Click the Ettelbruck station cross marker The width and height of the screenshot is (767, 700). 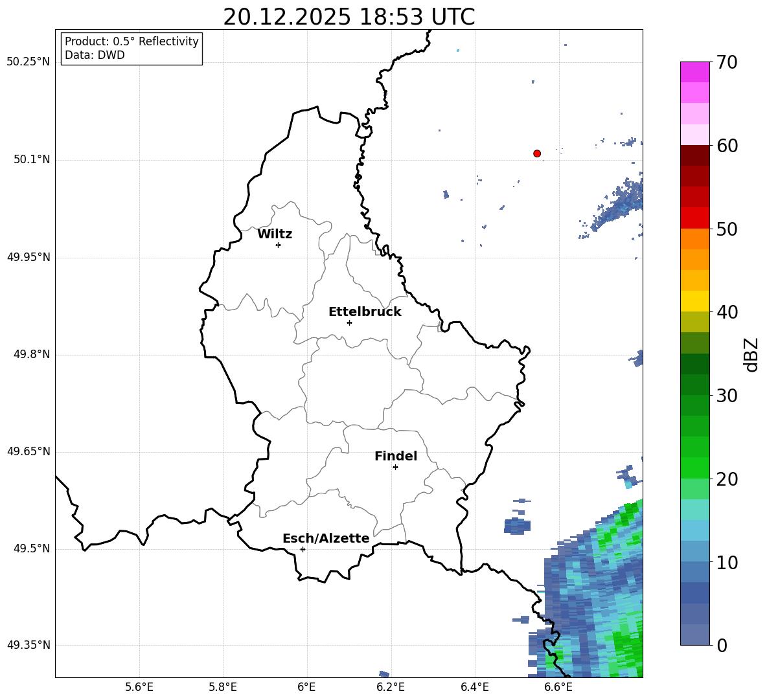click(x=349, y=322)
